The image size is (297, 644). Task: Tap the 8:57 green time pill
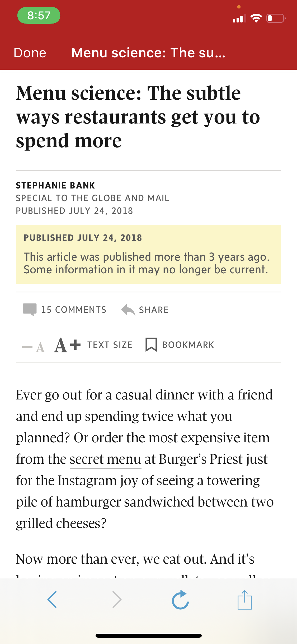tap(39, 15)
